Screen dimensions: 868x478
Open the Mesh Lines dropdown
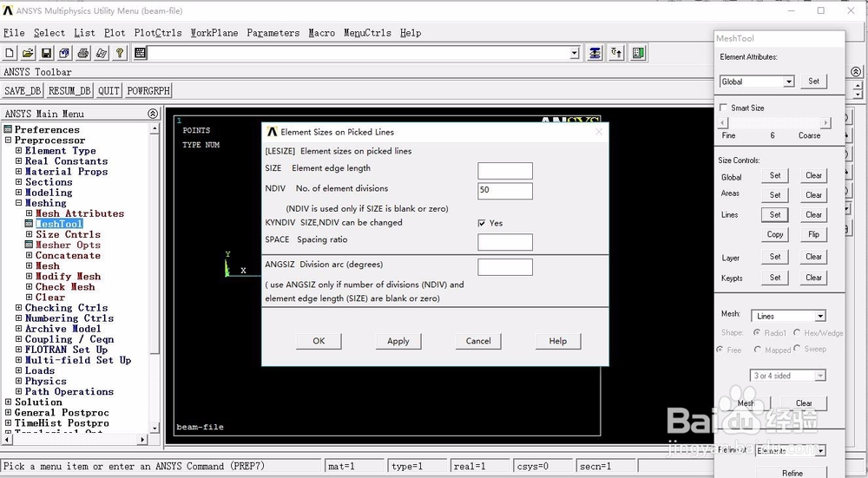point(820,317)
